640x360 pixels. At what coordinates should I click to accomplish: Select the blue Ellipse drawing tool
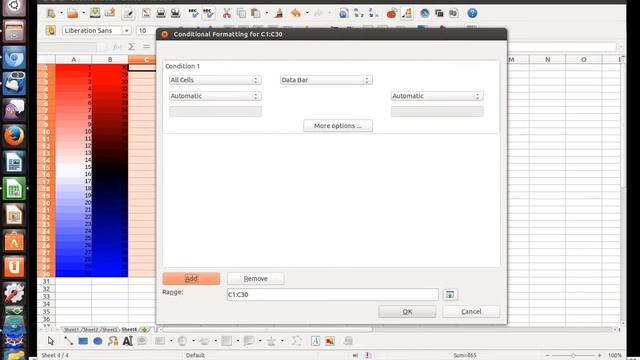pos(98,341)
